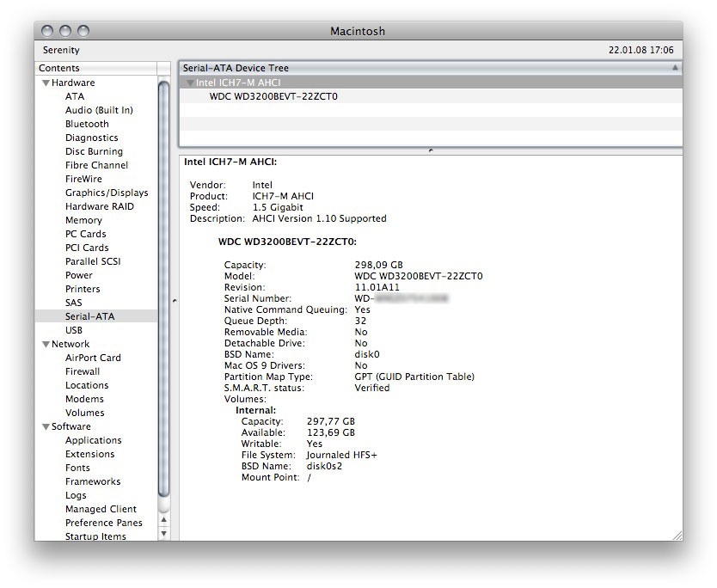Select Graphics/Displays in sidebar

click(107, 193)
